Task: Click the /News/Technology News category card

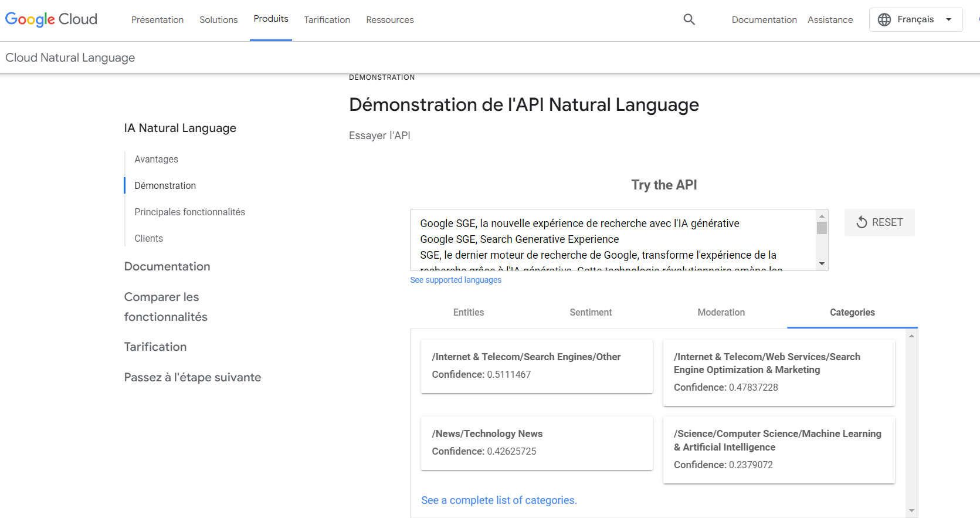Action: pos(537,443)
